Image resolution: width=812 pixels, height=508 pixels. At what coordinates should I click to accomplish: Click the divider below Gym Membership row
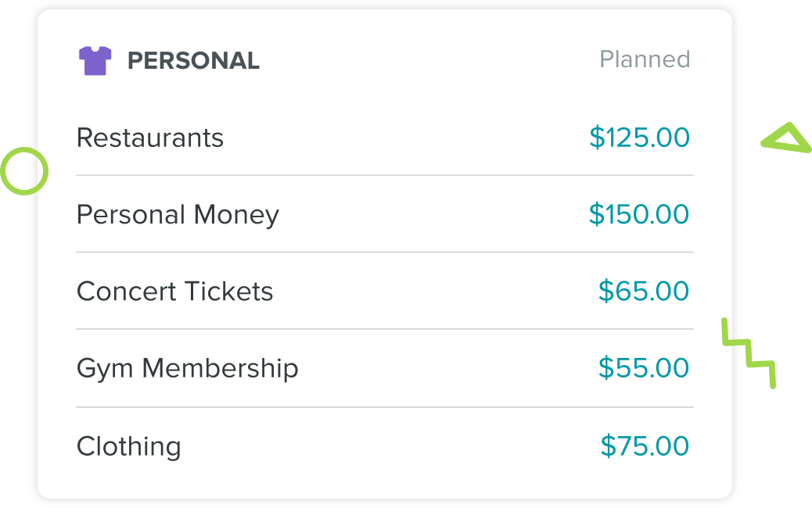[x=385, y=407]
